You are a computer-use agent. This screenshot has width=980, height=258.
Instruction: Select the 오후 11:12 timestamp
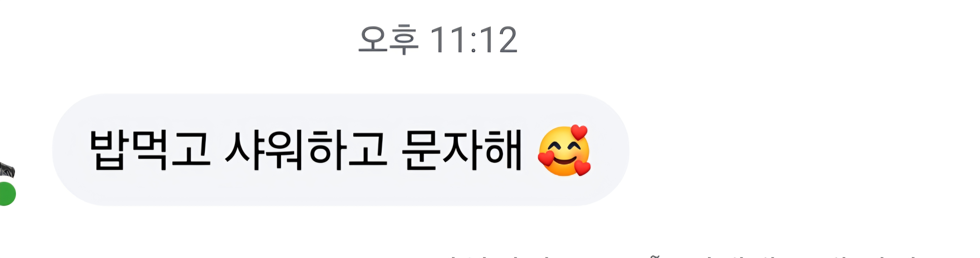point(438,40)
